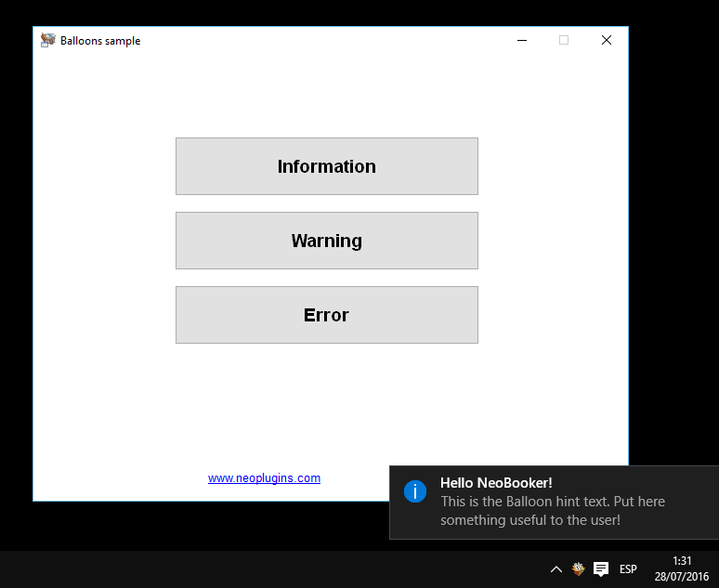
Task: Click the 28/07/2016 date in tray
Action: pyautogui.click(x=682, y=577)
